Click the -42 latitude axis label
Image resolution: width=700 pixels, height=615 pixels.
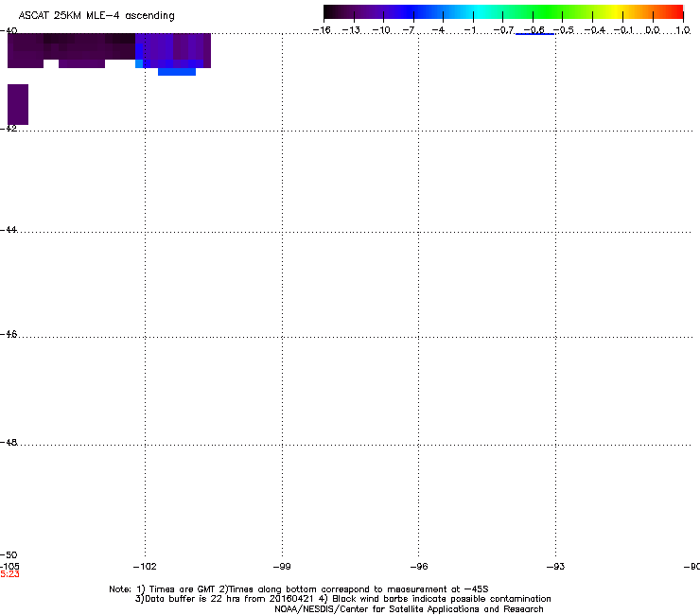coord(9,128)
